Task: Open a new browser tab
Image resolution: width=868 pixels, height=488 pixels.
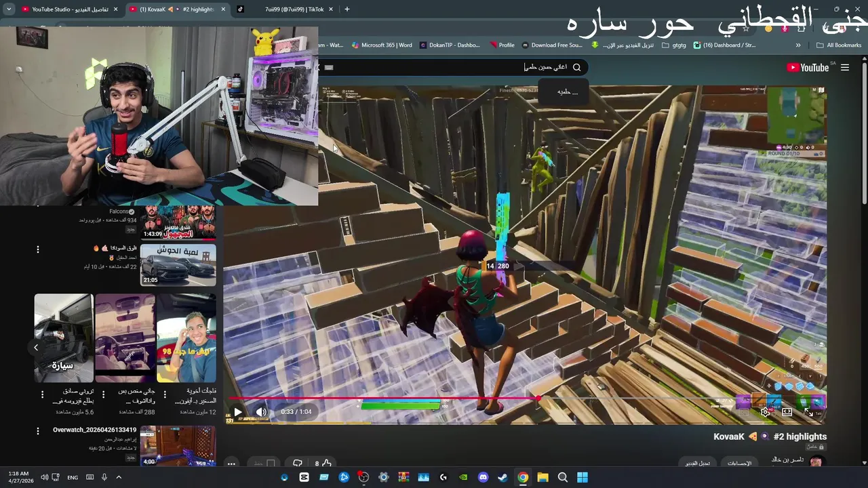Action: (347, 9)
